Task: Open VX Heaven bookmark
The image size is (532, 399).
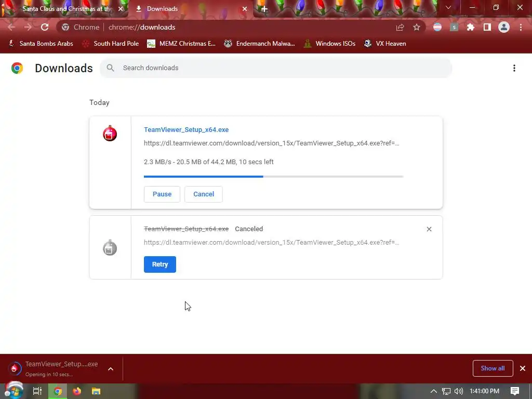Action: pyautogui.click(x=385, y=44)
